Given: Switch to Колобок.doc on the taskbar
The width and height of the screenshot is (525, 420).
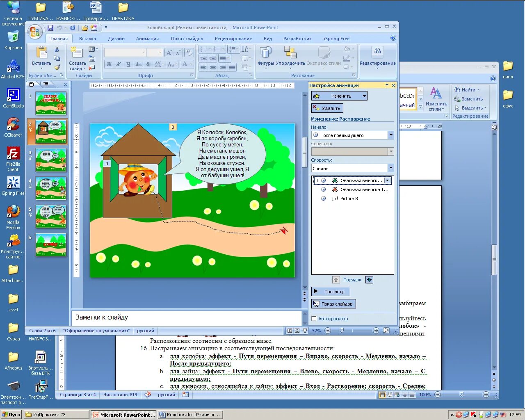Looking at the screenshot, I should [x=189, y=415].
